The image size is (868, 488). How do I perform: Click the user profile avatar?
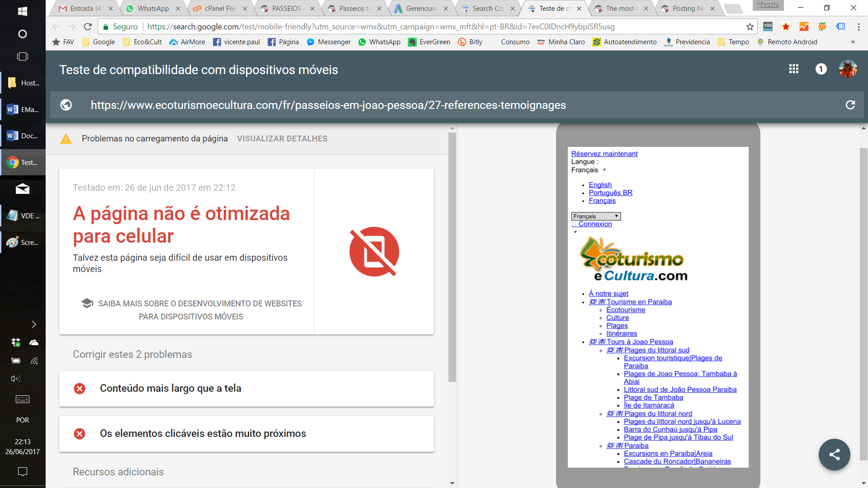pyautogui.click(x=848, y=69)
